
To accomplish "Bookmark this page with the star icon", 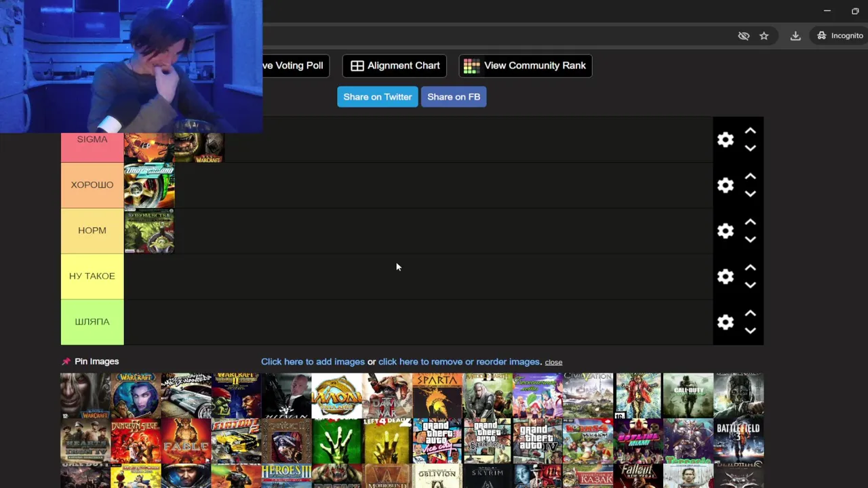I will point(764,36).
